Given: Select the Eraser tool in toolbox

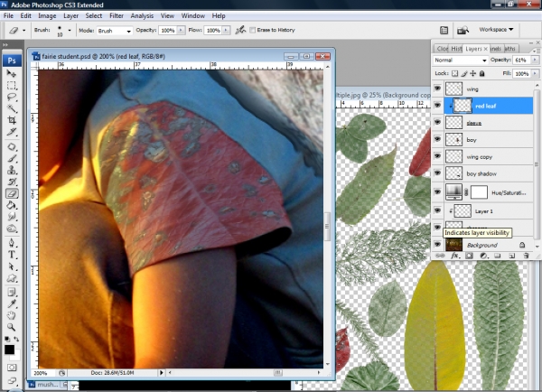Looking at the screenshot, I should click(x=12, y=193).
